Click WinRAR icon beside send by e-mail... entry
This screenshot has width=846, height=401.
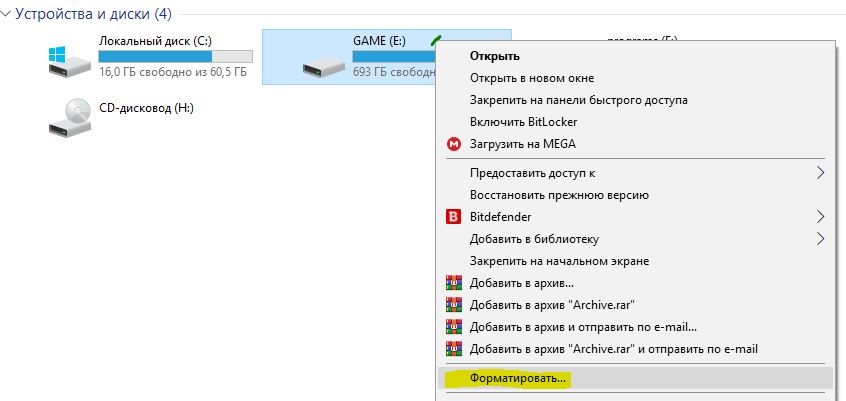454,327
